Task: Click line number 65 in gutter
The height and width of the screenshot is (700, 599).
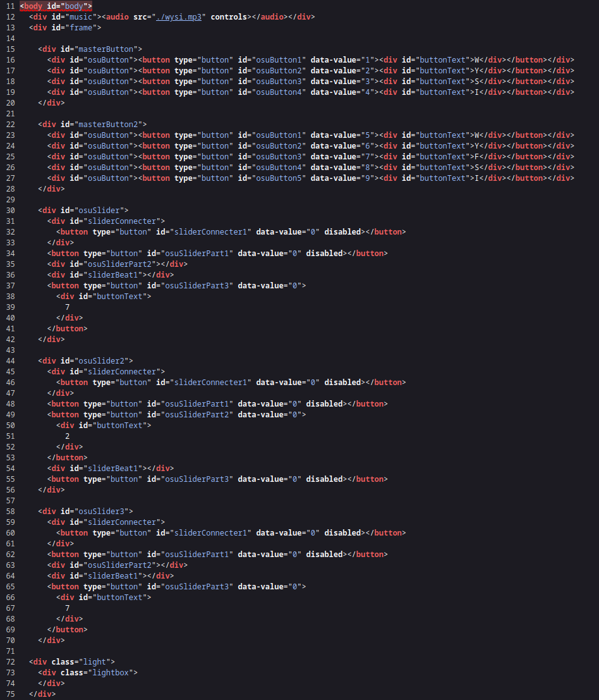Action: click(x=10, y=587)
